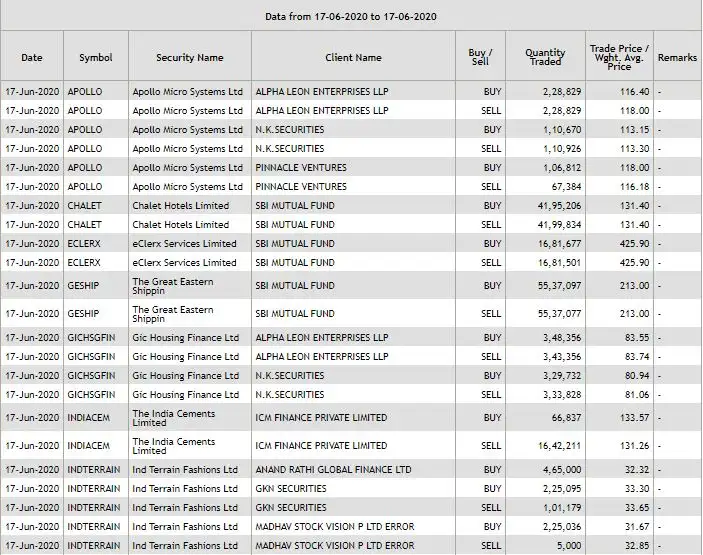Select the Remarks column header
703x555 pixels.
(677, 58)
